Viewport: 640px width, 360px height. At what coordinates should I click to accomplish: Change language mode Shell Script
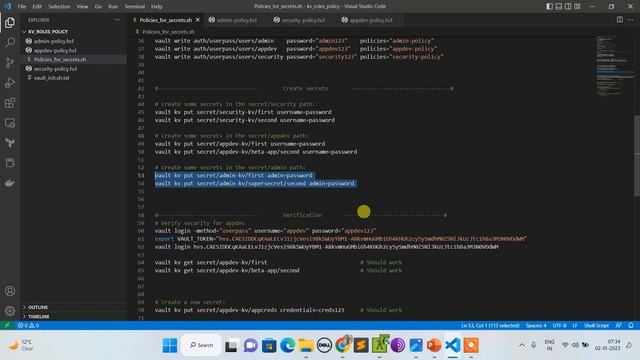(596, 325)
